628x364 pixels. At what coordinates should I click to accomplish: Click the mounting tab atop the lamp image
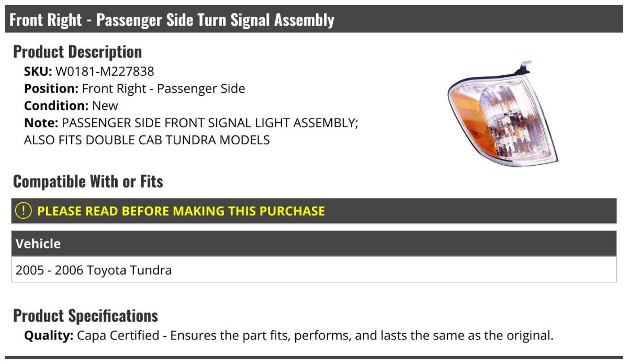click(x=525, y=66)
